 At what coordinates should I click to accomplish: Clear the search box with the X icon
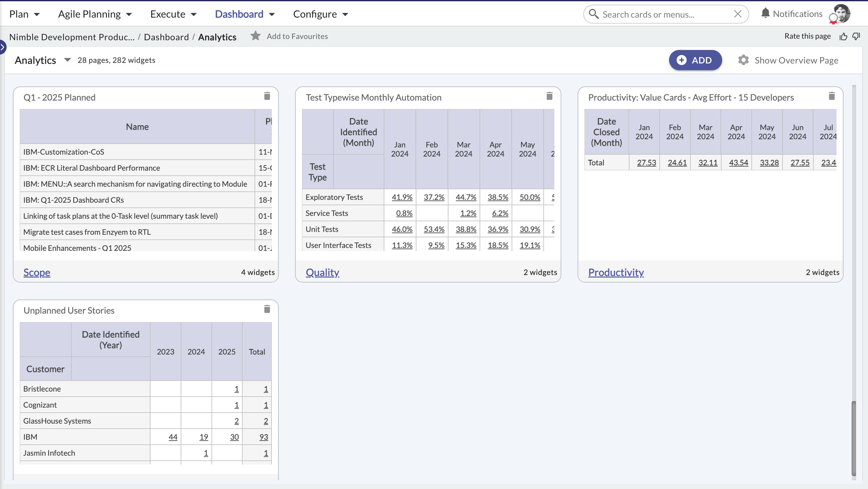pyautogui.click(x=738, y=14)
